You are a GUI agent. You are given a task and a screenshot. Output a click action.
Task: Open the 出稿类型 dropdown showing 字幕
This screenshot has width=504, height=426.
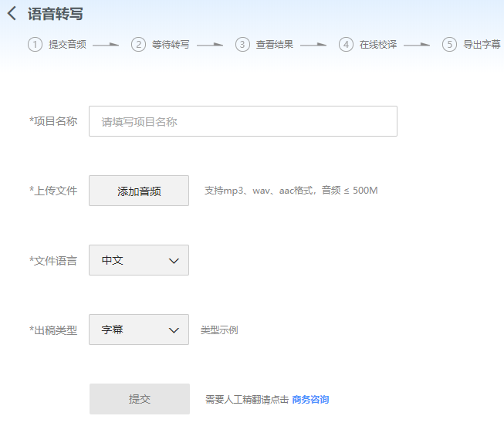139,330
